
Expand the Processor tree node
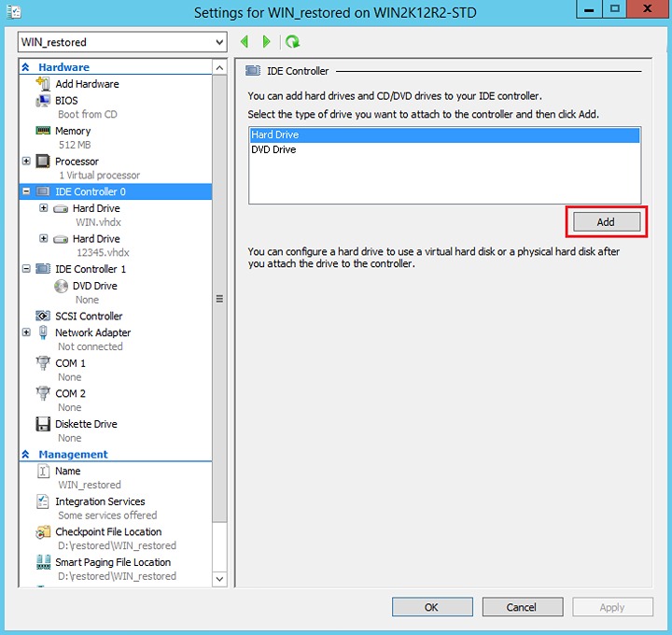tap(26, 162)
